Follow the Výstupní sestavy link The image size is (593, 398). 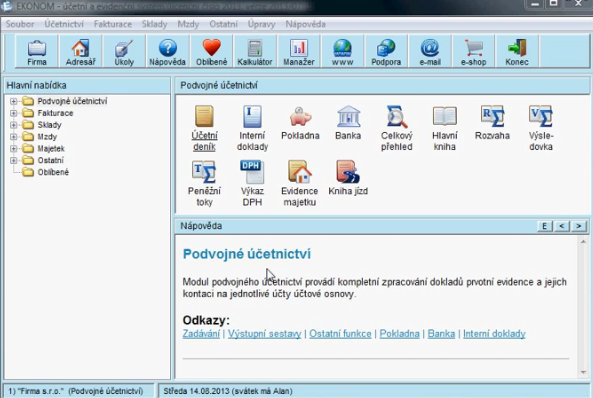pyautogui.click(x=264, y=334)
